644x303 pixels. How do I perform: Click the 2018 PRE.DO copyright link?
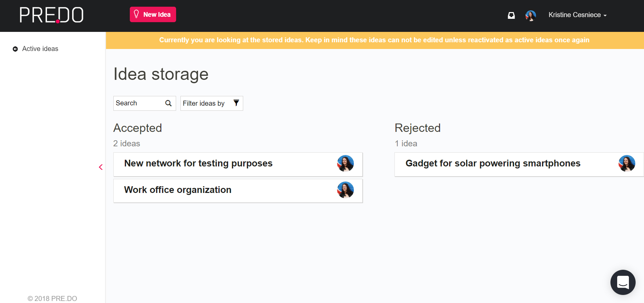(52, 298)
